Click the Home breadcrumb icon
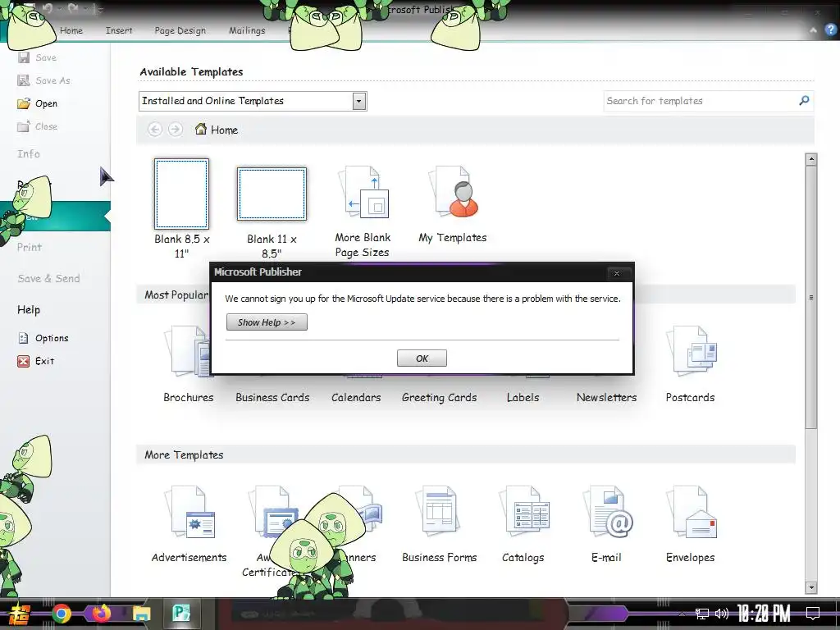The height and width of the screenshot is (630, 840). click(201, 129)
